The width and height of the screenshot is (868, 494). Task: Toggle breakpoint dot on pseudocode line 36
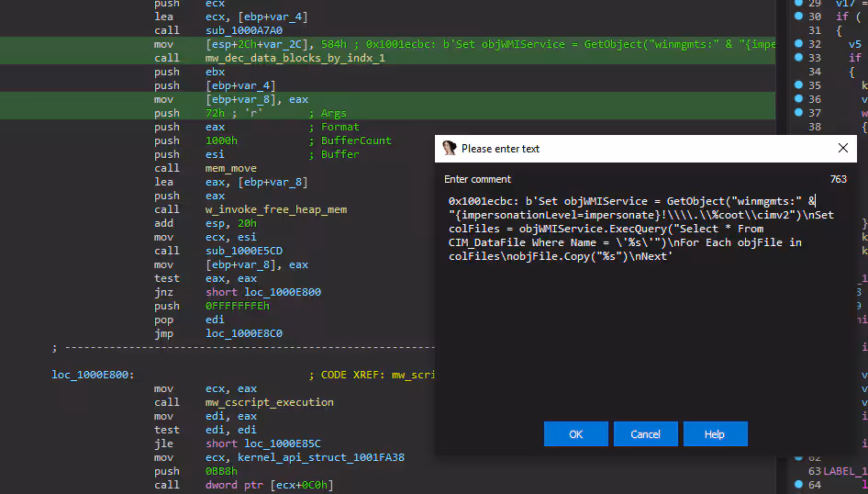[798, 99]
